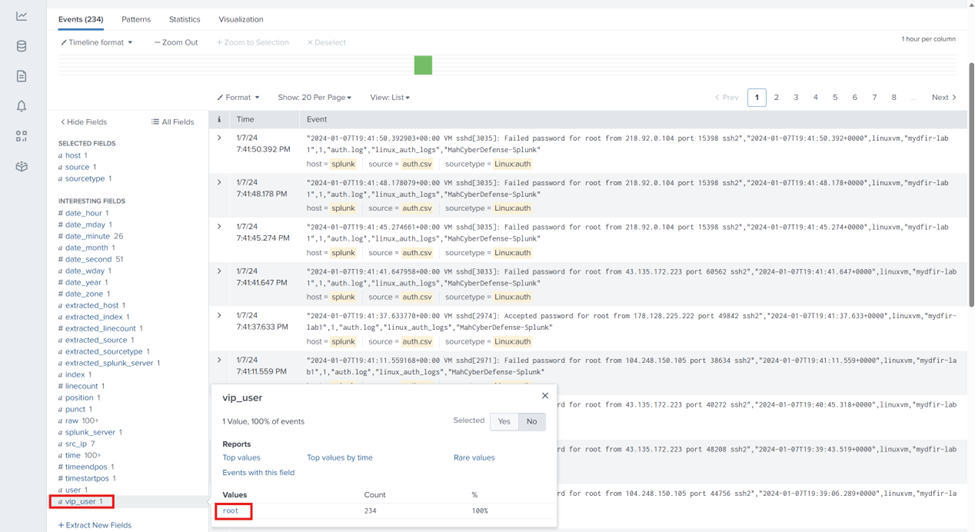Open the Show: 20 Per Page dropdown
The image size is (975, 532).
(x=315, y=98)
